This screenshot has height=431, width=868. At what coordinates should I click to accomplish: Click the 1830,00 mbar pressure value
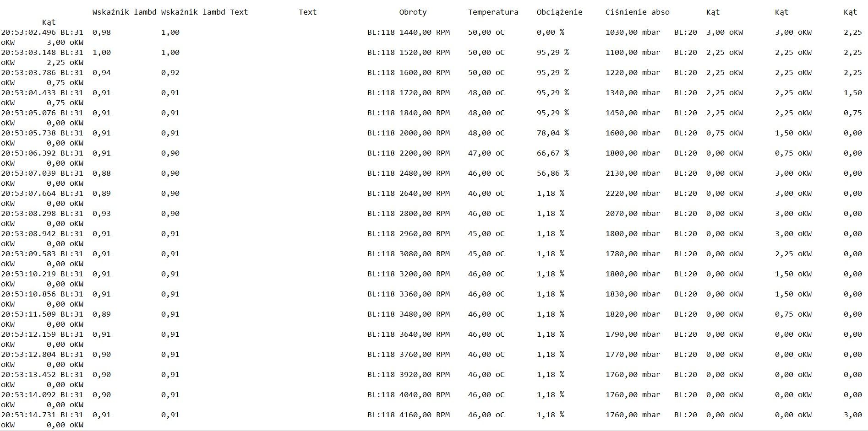click(x=633, y=294)
